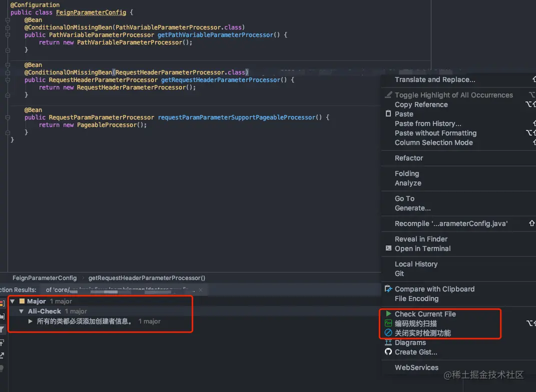Screen dimensions: 536x392
Task: Fold getPathVariableParameterProcessor method via gutter marker
Action: click(x=8, y=35)
